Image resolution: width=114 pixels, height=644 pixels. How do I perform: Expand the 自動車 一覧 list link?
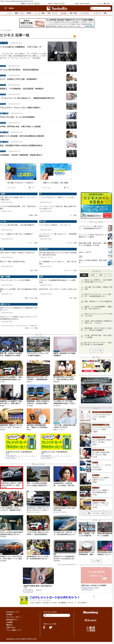(33, 215)
